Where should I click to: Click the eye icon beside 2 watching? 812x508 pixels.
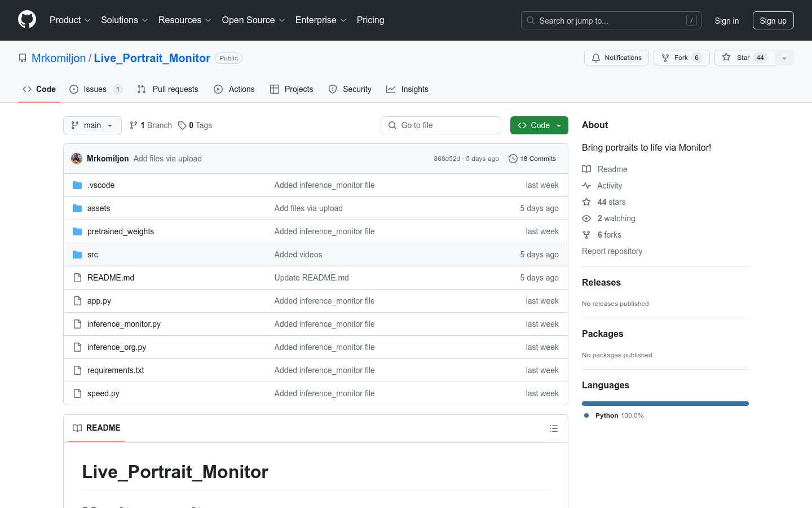(586, 218)
